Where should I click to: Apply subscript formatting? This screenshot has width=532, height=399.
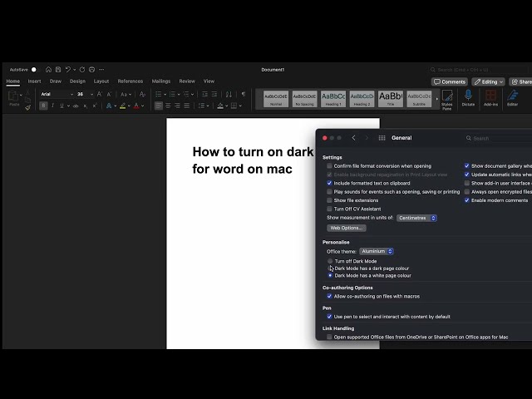[x=85, y=106]
